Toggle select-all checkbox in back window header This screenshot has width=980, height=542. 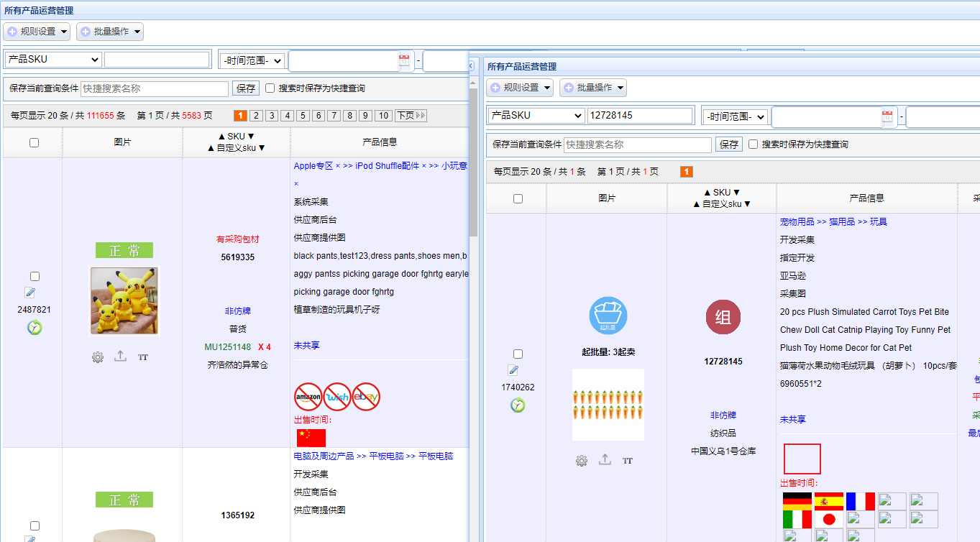pyautogui.click(x=34, y=143)
